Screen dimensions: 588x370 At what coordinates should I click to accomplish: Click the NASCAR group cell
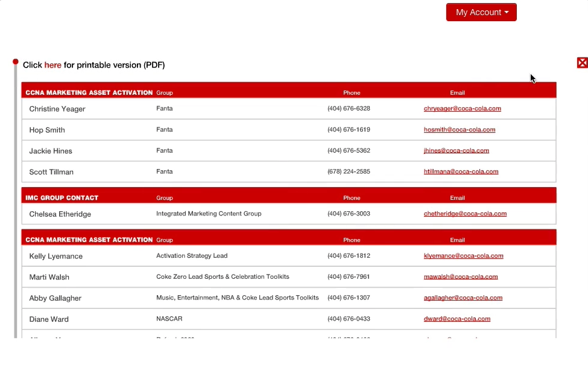pyautogui.click(x=169, y=319)
